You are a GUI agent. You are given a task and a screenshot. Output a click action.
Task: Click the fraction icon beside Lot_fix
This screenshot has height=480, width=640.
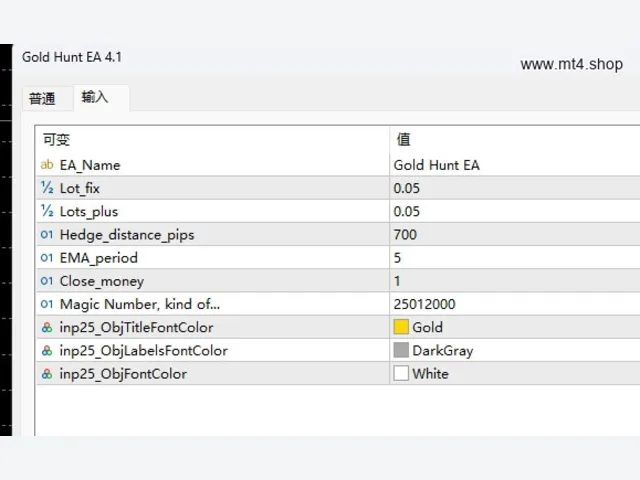coord(47,188)
